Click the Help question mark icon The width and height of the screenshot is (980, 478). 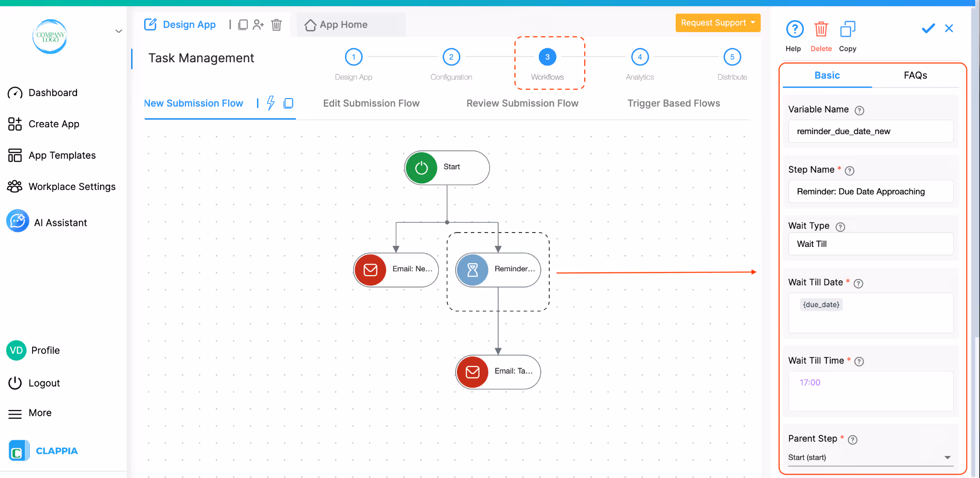click(x=794, y=29)
